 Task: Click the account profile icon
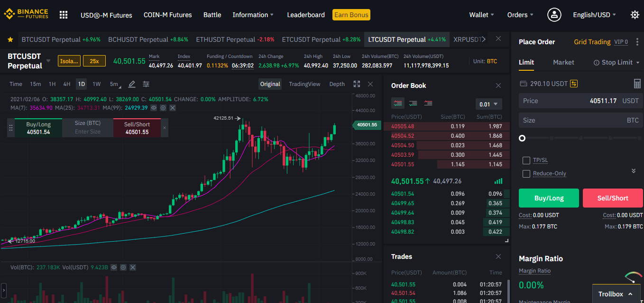554,15
